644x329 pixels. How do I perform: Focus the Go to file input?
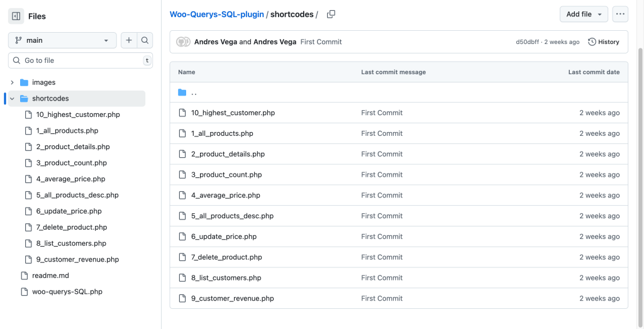[x=80, y=60]
